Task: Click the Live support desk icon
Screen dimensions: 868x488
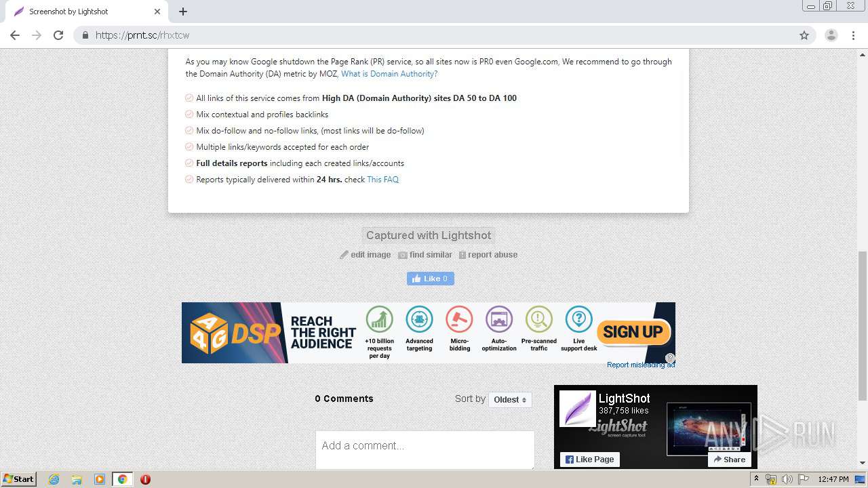Action: pos(579,319)
